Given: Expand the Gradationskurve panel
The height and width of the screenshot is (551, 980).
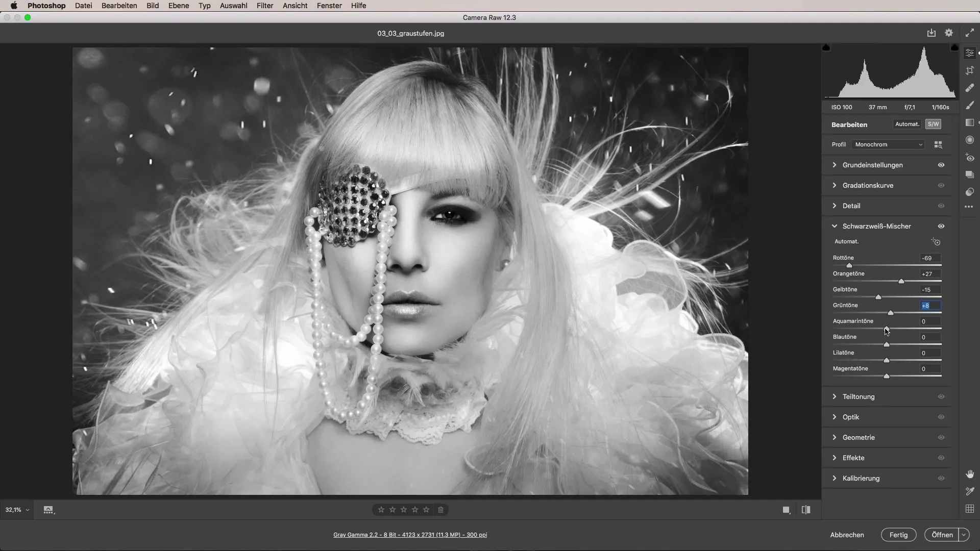Looking at the screenshot, I should [x=835, y=185].
